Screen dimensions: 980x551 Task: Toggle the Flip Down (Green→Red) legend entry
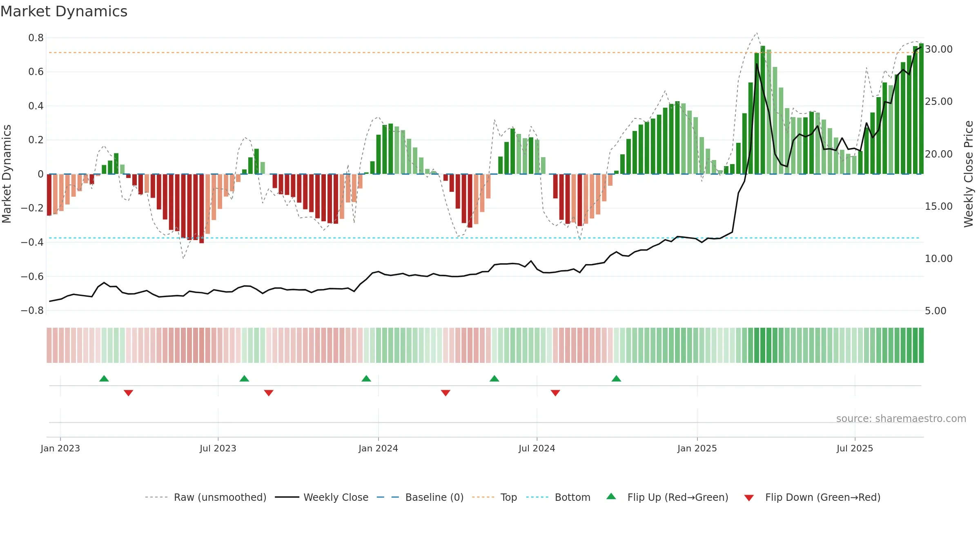(x=812, y=497)
